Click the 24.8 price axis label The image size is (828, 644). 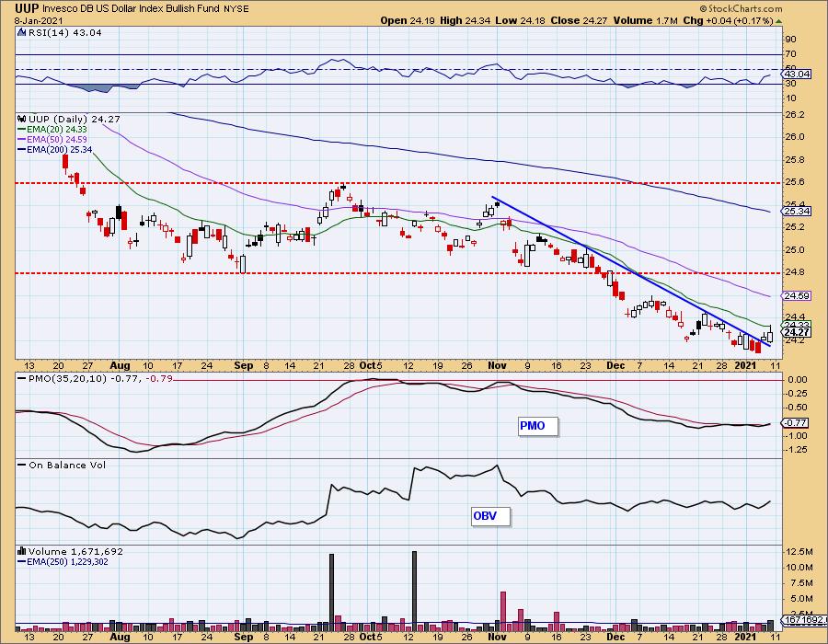795,272
